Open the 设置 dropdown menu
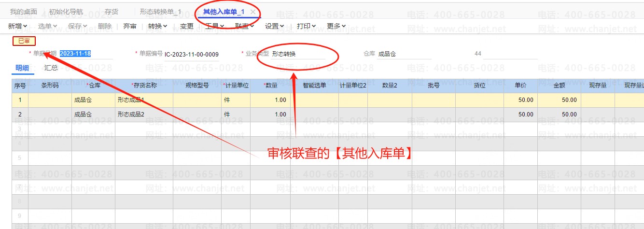The height and width of the screenshot is (229, 644). tap(275, 26)
